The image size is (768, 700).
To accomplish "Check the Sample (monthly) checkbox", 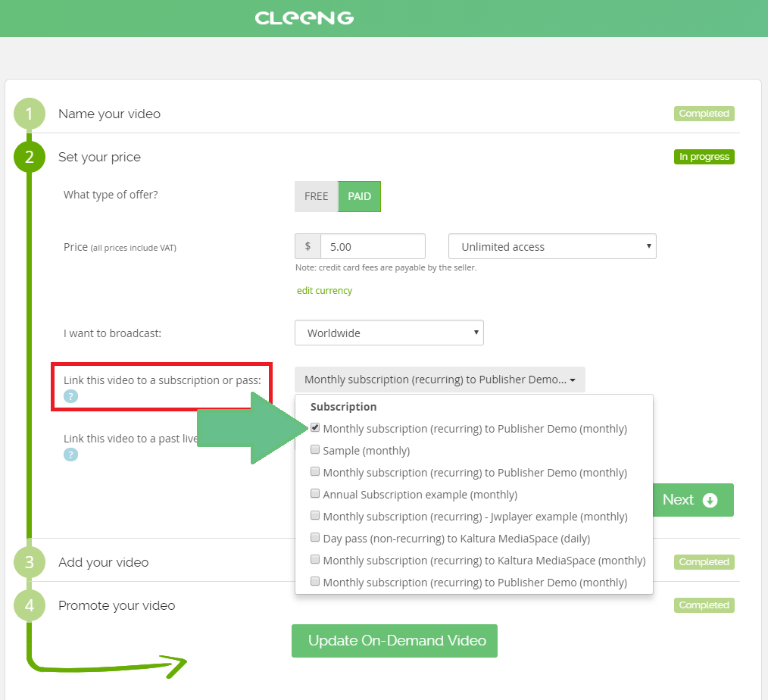I will pyautogui.click(x=315, y=450).
